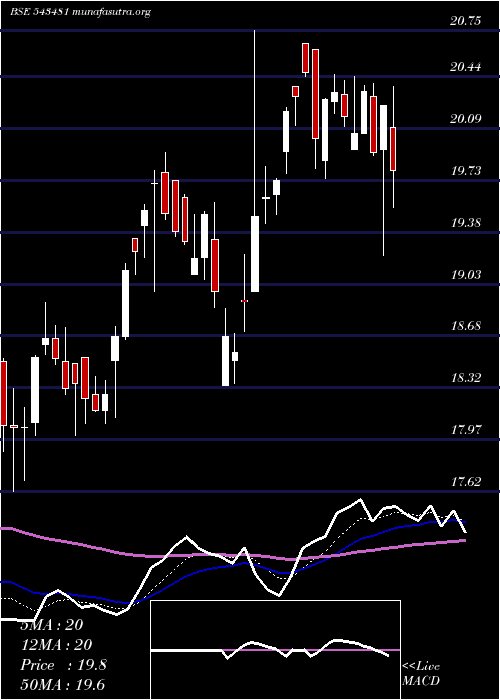Click the Price : 19.8 legend value
The width and height of the screenshot is (500, 700).
point(63,665)
